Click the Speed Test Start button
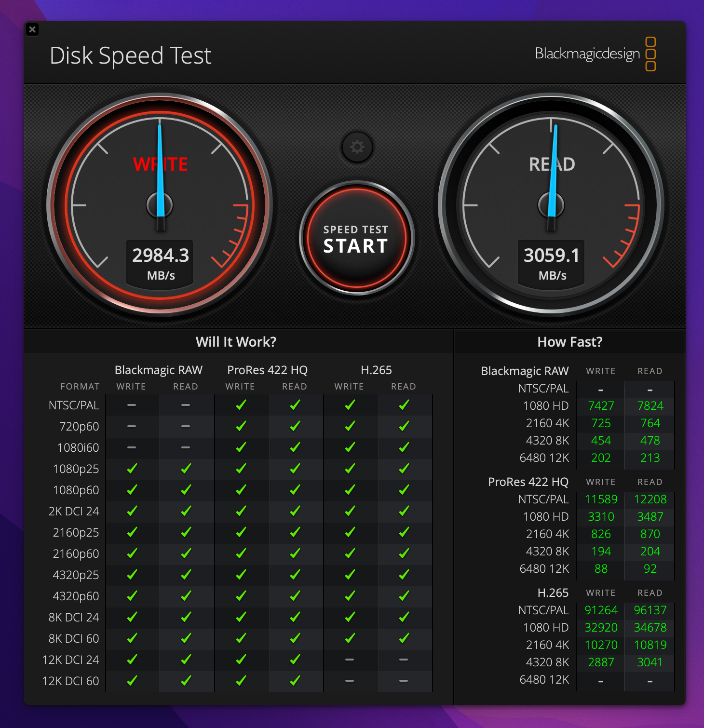704x728 pixels. [x=356, y=239]
